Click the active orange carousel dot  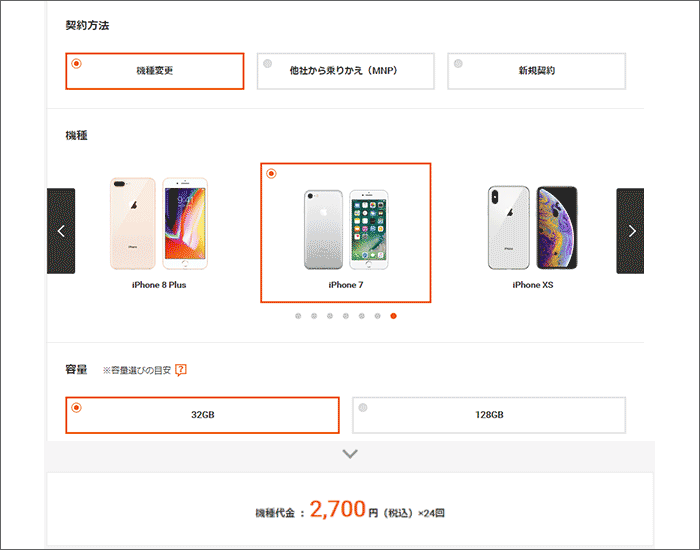pos(393,316)
